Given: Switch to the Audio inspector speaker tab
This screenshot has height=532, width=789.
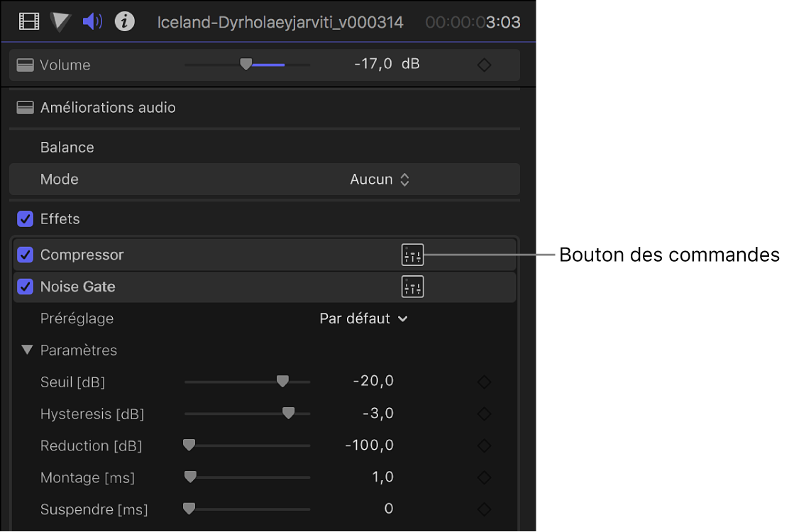Looking at the screenshot, I should point(92,21).
